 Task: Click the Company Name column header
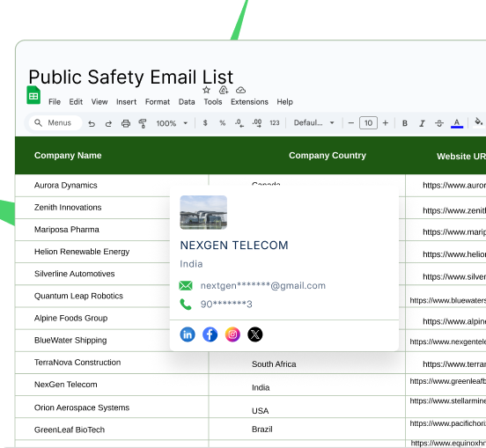[68, 156]
